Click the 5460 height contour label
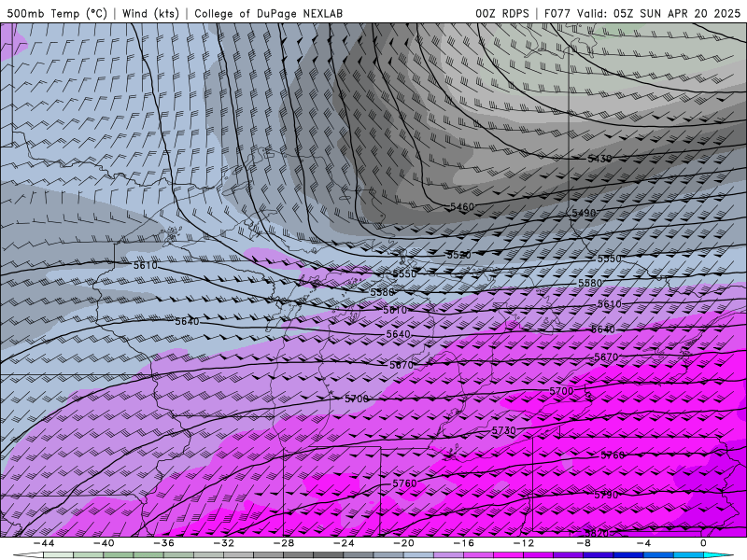Image resolution: width=747 pixels, height=560 pixels. coord(462,206)
